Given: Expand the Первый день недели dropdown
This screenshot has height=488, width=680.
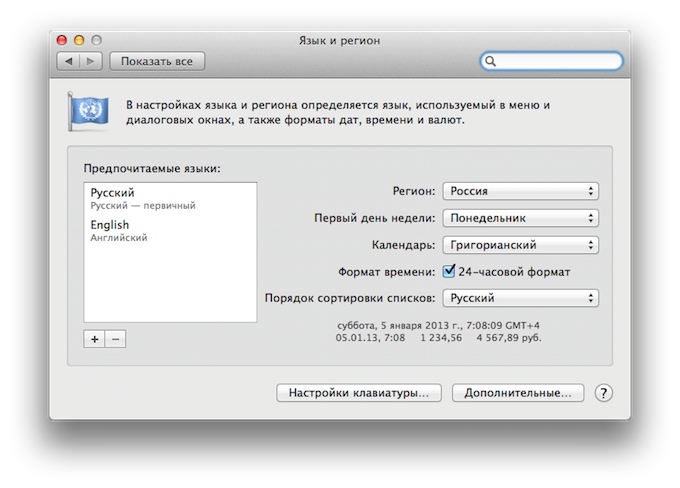Looking at the screenshot, I should 521,218.
